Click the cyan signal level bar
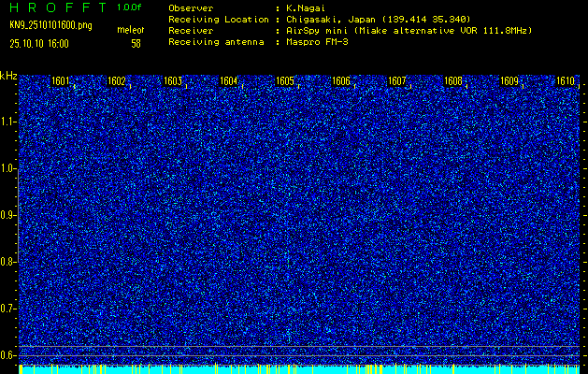Viewport: 588px width, 374px height. pos(299,370)
